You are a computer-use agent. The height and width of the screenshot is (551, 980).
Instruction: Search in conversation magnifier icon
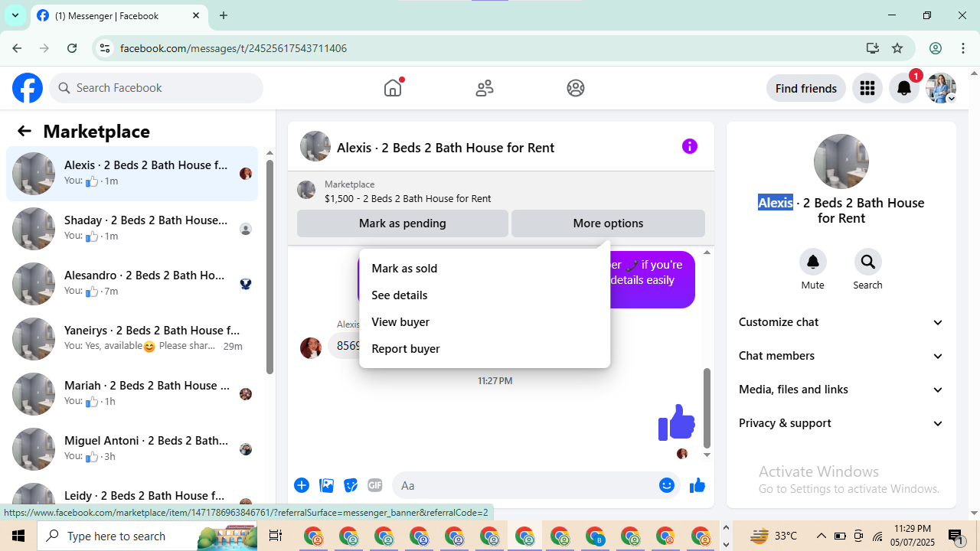(867, 262)
